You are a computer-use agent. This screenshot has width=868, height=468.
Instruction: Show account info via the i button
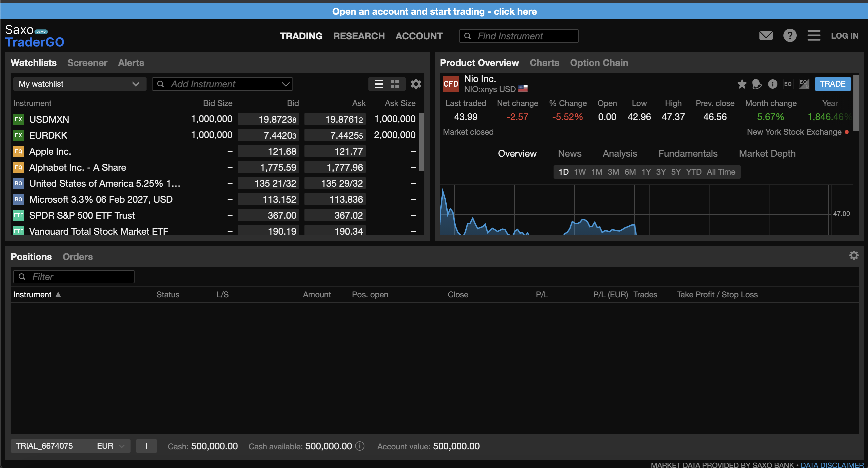tap(146, 446)
